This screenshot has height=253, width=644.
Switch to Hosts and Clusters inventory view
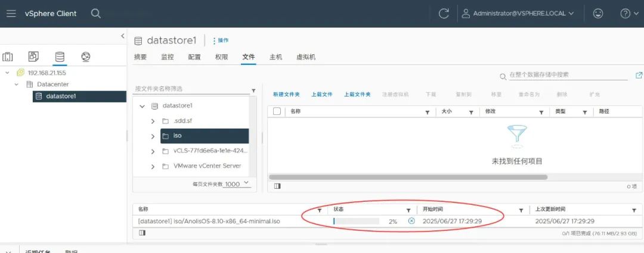8,57
